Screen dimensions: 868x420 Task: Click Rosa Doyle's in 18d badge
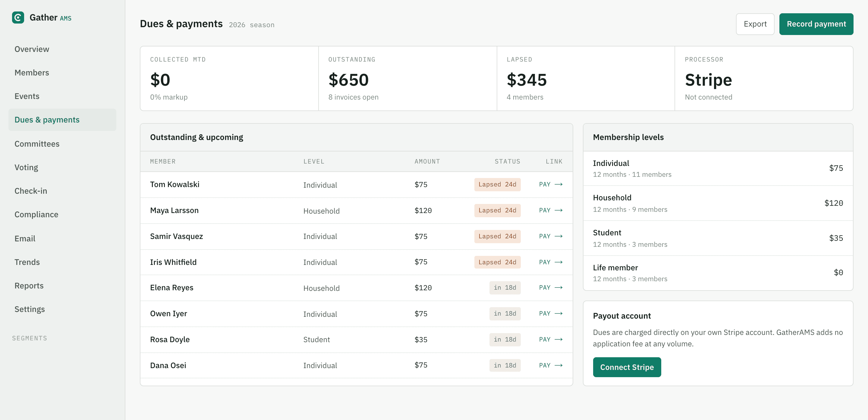point(505,340)
